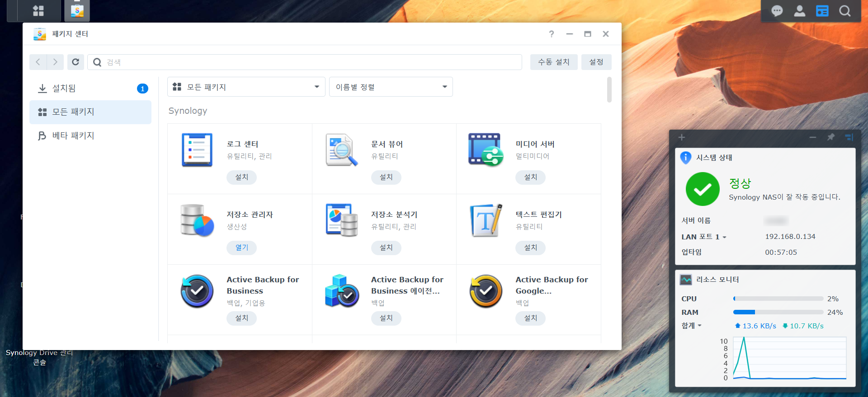Select 베타 패키지 in the sidebar
Image resolution: width=868 pixels, height=397 pixels.
coord(90,135)
